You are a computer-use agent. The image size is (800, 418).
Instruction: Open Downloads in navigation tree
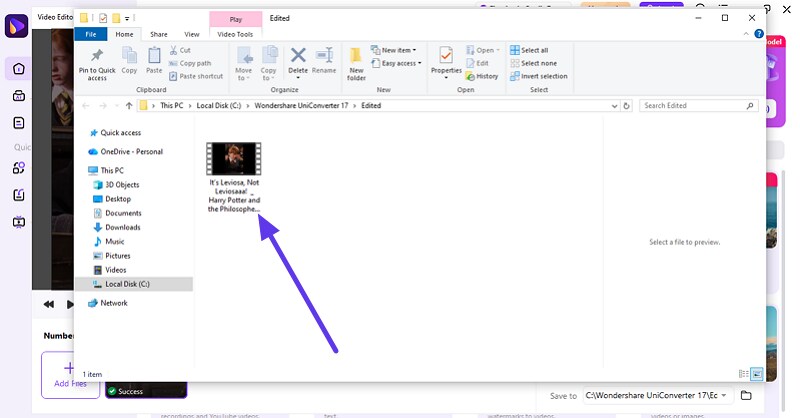coord(117,228)
